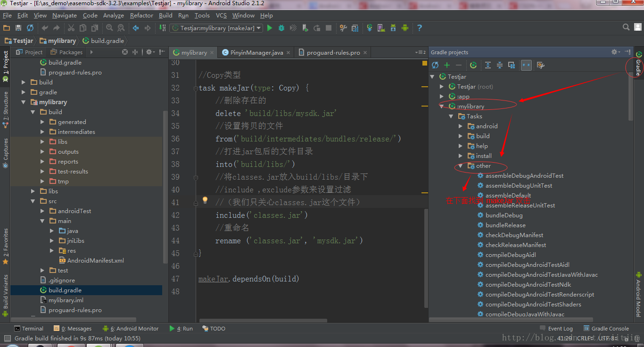Screen dimensions: 644x347
Task: Collapse the other tasks group
Action: pyautogui.click(x=461, y=166)
